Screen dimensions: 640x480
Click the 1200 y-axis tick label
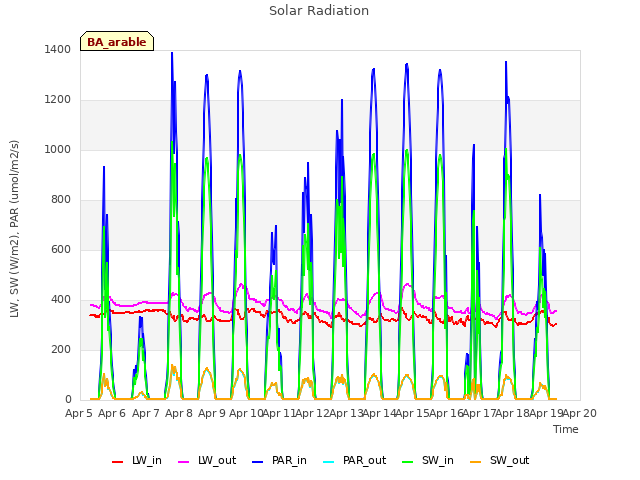click(58, 100)
